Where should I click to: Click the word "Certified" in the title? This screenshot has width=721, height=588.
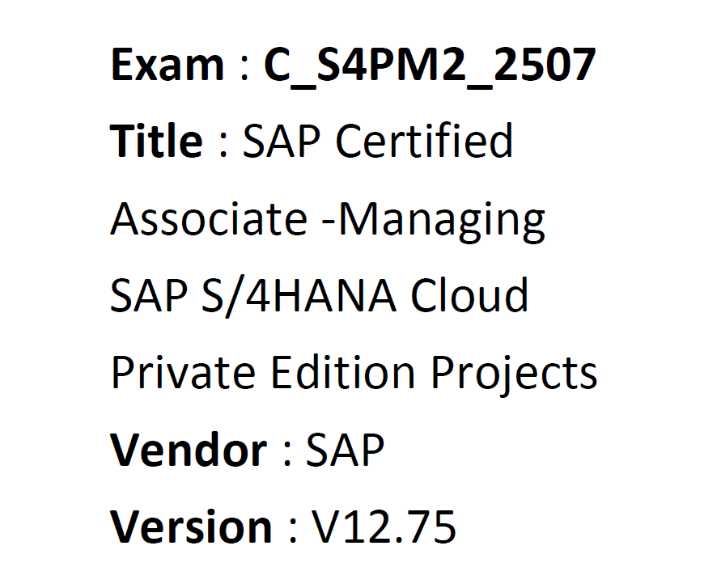click(424, 141)
